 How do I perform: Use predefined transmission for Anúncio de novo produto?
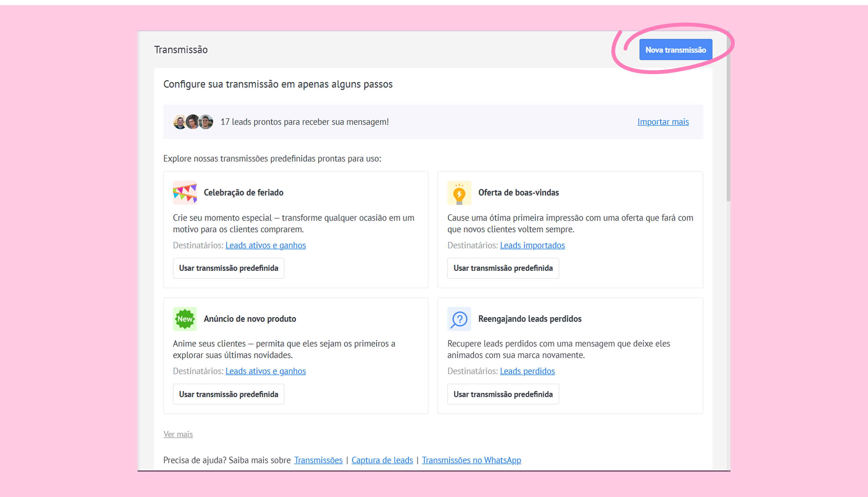pos(228,394)
